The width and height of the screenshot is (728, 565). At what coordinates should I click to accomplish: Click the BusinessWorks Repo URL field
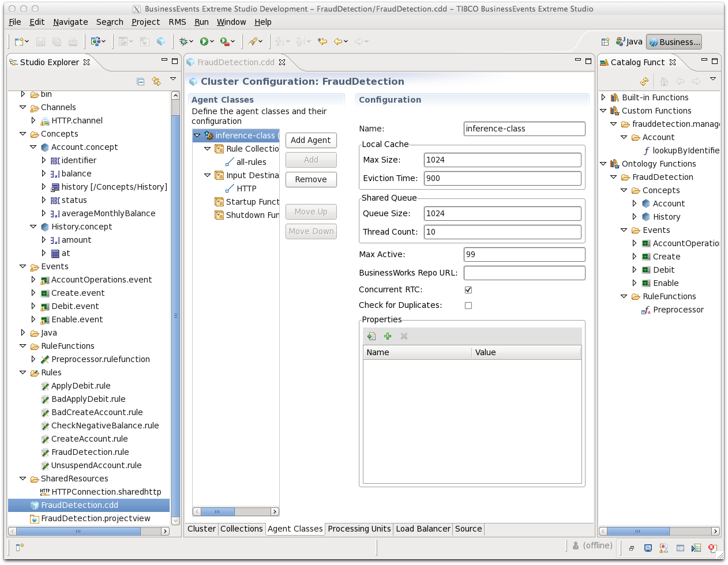(x=524, y=273)
